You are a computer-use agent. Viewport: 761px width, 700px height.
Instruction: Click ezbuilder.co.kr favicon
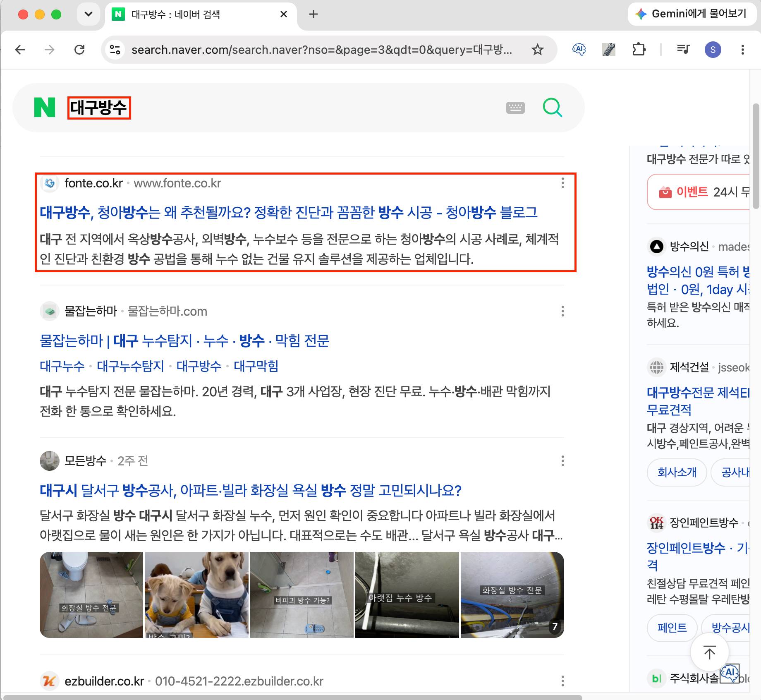[x=50, y=681]
